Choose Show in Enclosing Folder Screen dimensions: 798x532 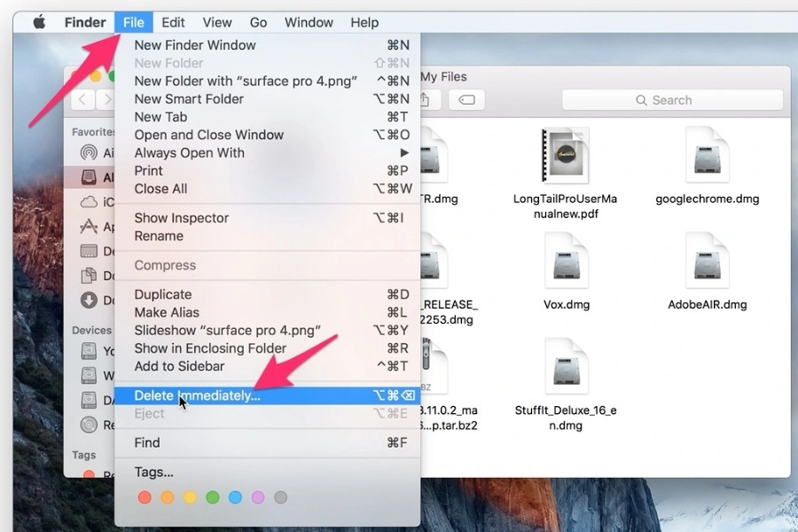(268, 348)
